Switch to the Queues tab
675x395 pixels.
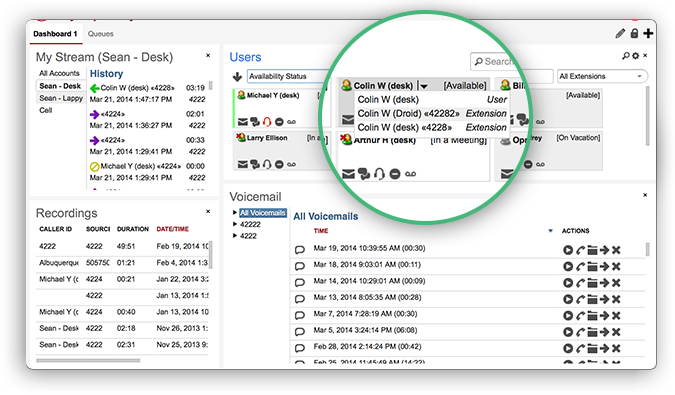coord(101,34)
